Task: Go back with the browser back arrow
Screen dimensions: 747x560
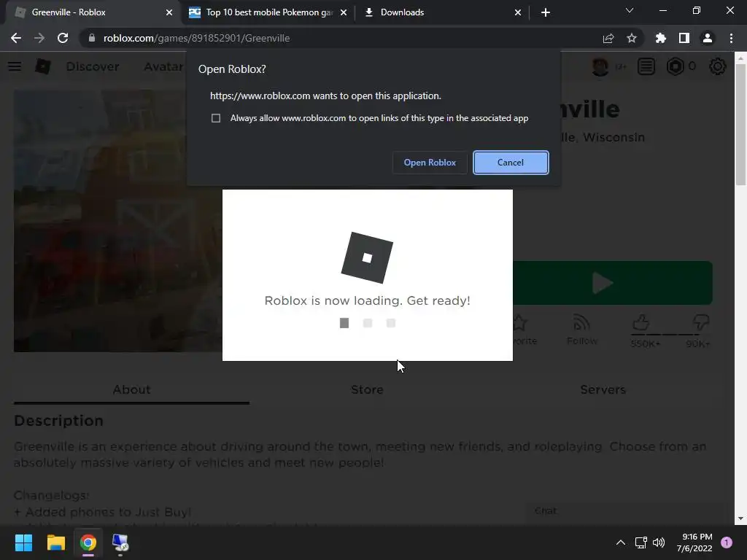Action: click(16, 38)
